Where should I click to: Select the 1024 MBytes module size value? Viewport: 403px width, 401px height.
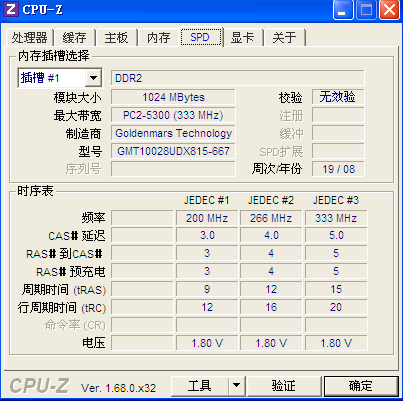pyautogui.click(x=173, y=97)
